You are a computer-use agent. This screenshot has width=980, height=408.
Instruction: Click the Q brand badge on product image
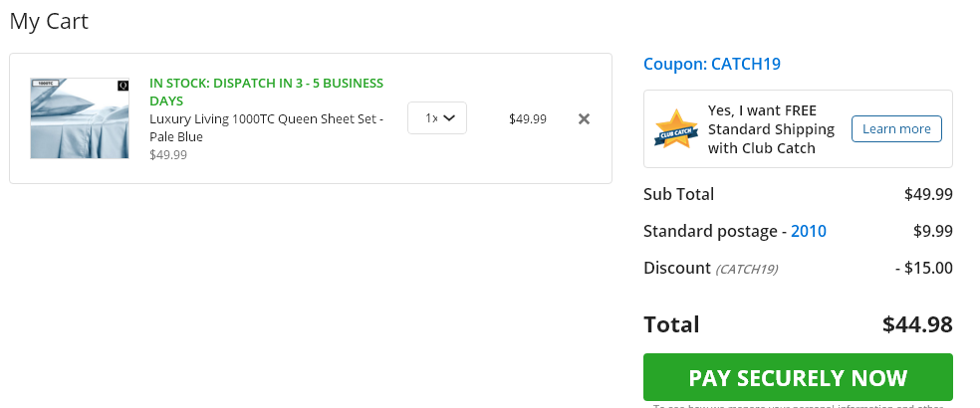coord(123,86)
